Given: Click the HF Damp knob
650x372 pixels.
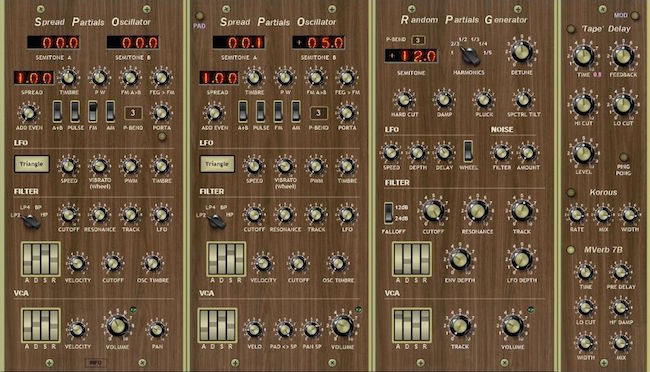Looking at the screenshot, I should click(x=621, y=308).
